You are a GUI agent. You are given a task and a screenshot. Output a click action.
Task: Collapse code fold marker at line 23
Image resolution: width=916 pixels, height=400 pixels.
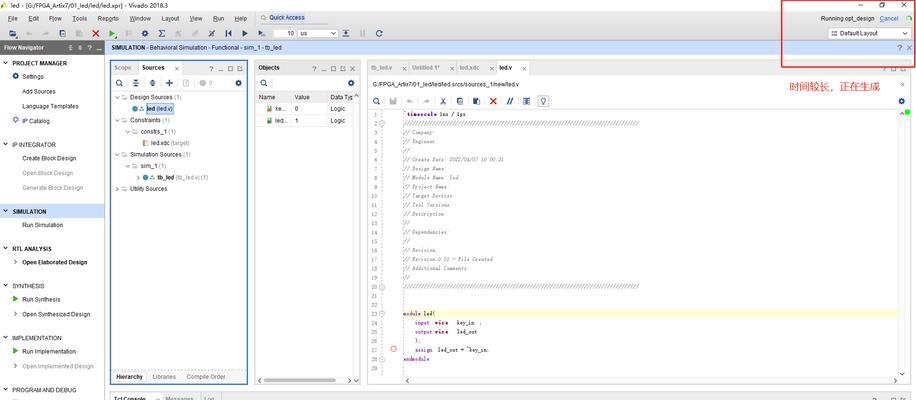[x=382, y=314]
